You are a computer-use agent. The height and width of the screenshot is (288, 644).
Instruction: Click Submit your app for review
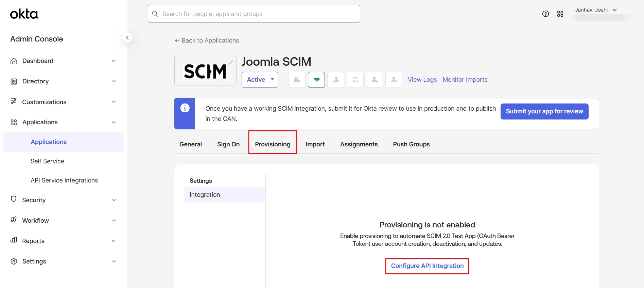point(544,111)
